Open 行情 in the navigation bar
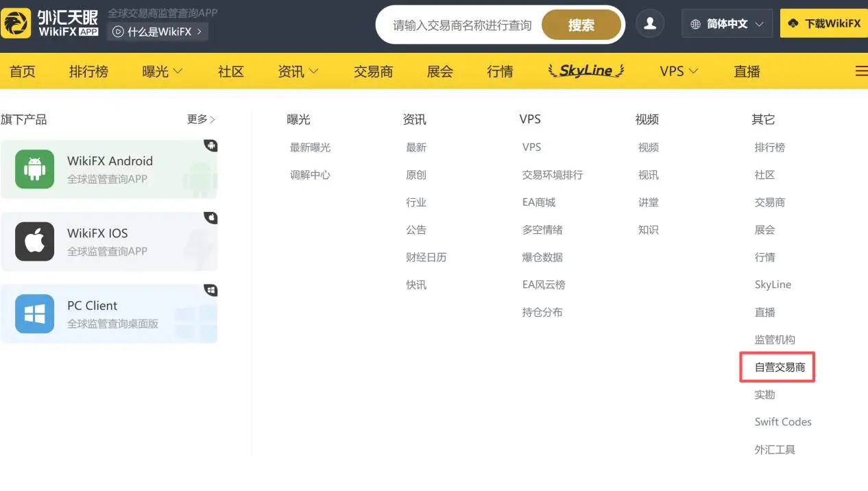The height and width of the screenshot is (491, 868). coord(500,71)
